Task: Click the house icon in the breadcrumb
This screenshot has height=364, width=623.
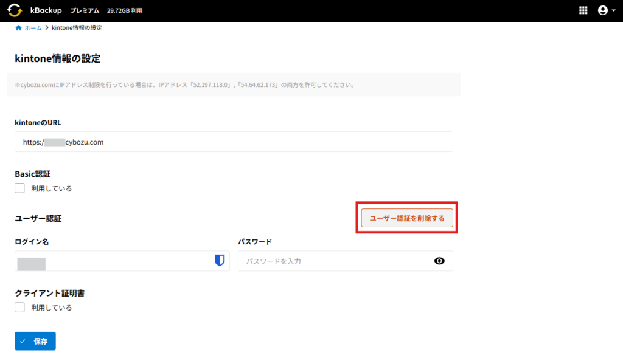Action: 18,28
